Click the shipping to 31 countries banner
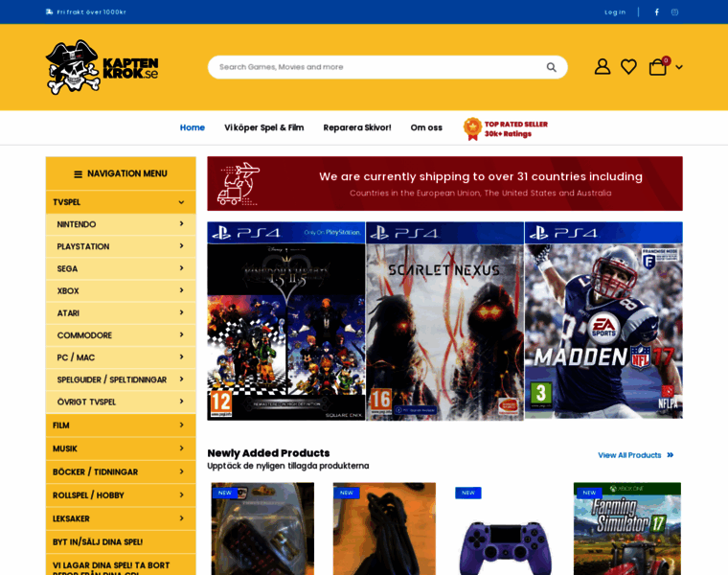Image resolution: width=728 pixels, height=575 pixels. click(x=444, y=183)
